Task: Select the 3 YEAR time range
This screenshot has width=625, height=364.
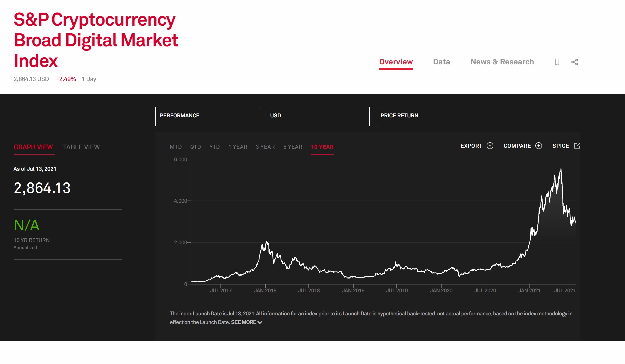Action: pyautogui.click(x=265, y=147)
